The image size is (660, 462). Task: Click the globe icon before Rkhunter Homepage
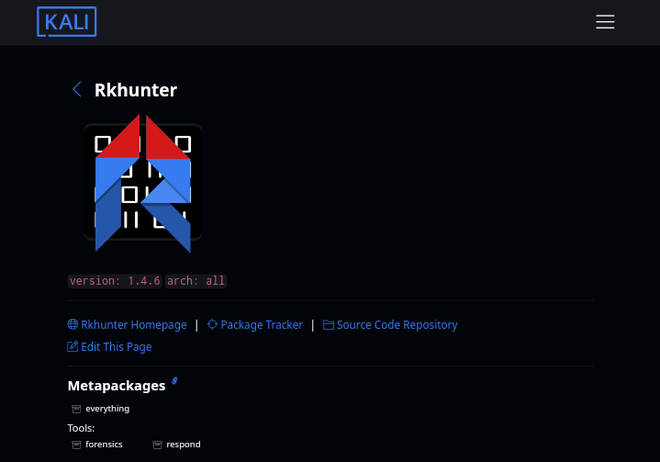[x=73, y=324]
